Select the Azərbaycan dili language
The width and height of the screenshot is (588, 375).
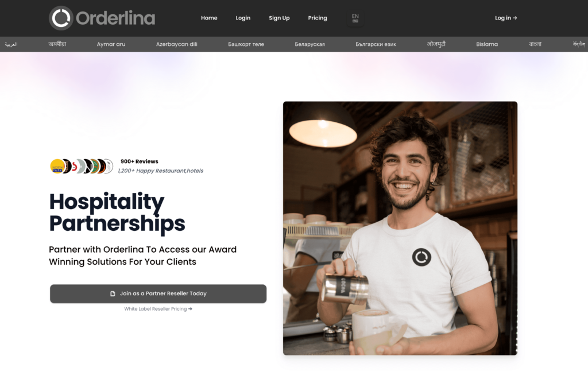pyautogui.click(x=177, y=44)
